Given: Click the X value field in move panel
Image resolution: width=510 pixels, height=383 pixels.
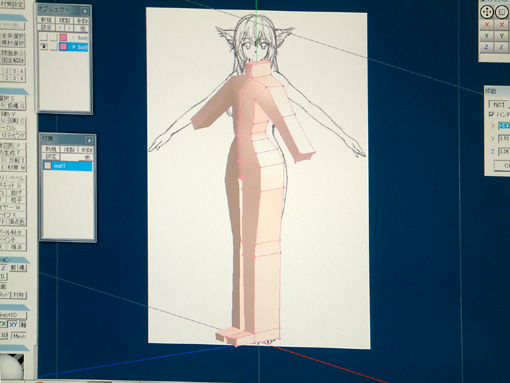Looking at the screenshot, I should [504, 125].
